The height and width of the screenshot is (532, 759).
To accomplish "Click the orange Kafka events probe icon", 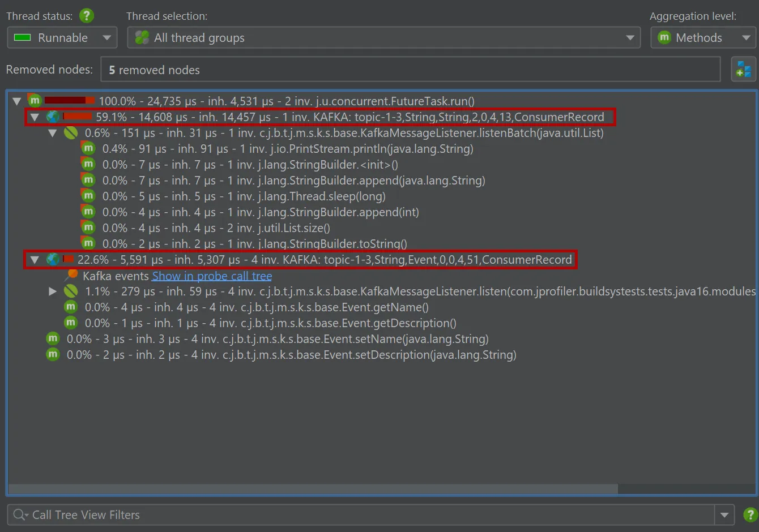I will [71, 274].
